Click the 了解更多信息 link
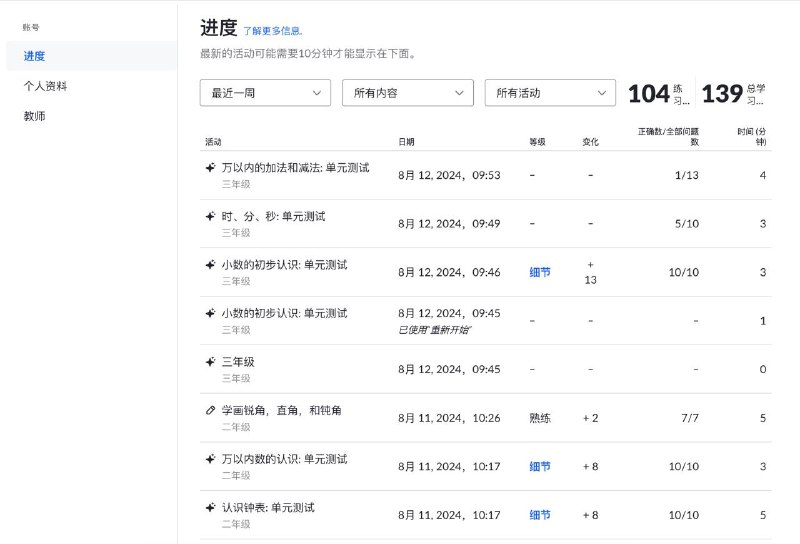The image size is (800, 544). tap(273, 31)
